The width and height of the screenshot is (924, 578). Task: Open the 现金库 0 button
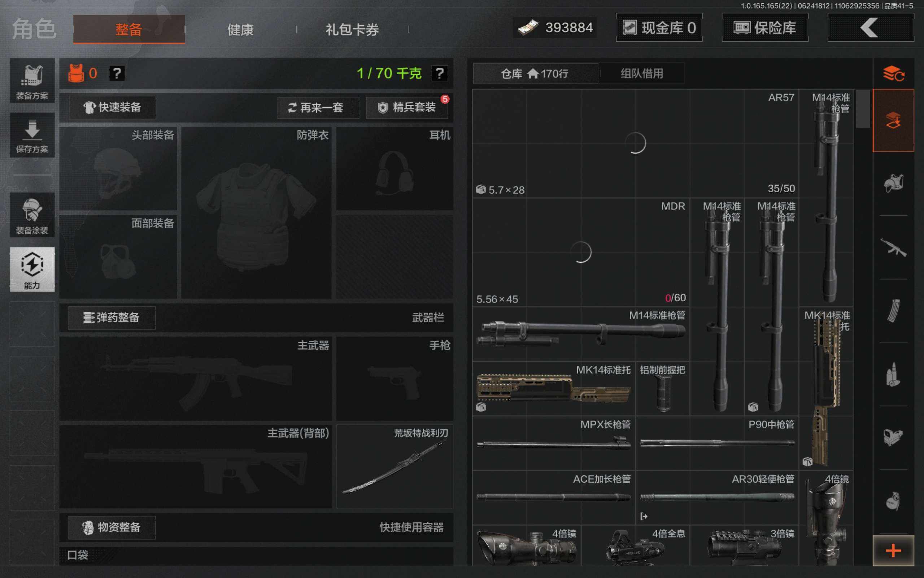tap(659, 27)
